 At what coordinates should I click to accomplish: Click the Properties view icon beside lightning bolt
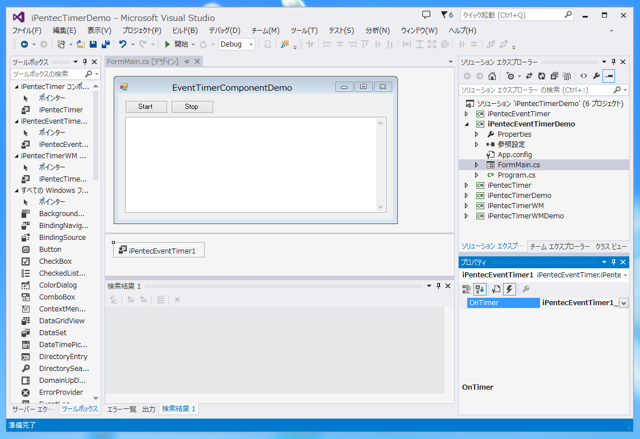pos(496,289)
